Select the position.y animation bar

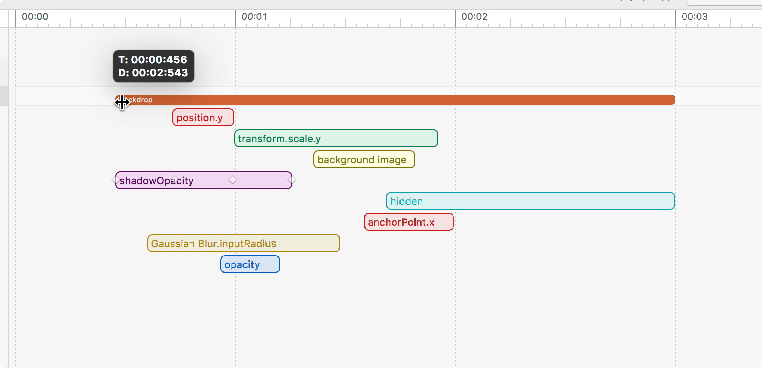coord(203,117)
